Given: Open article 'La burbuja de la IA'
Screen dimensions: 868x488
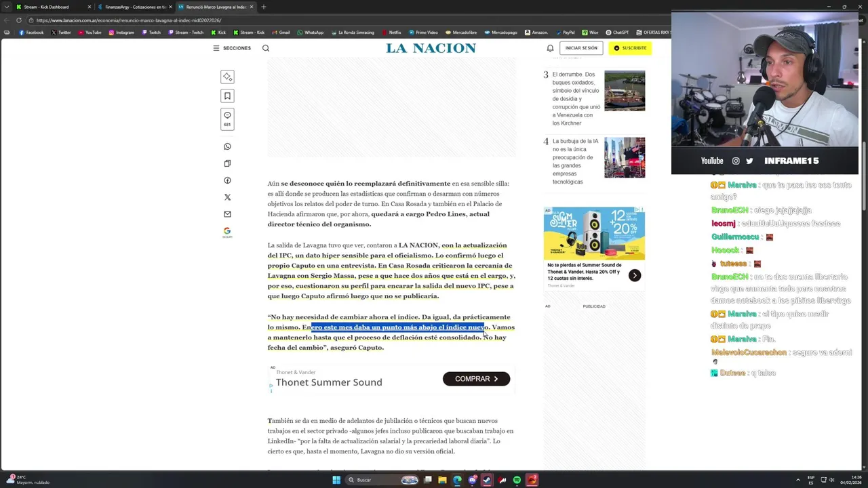Looking at the screenshot, I should pyautogui.click(x=576, y=161).
